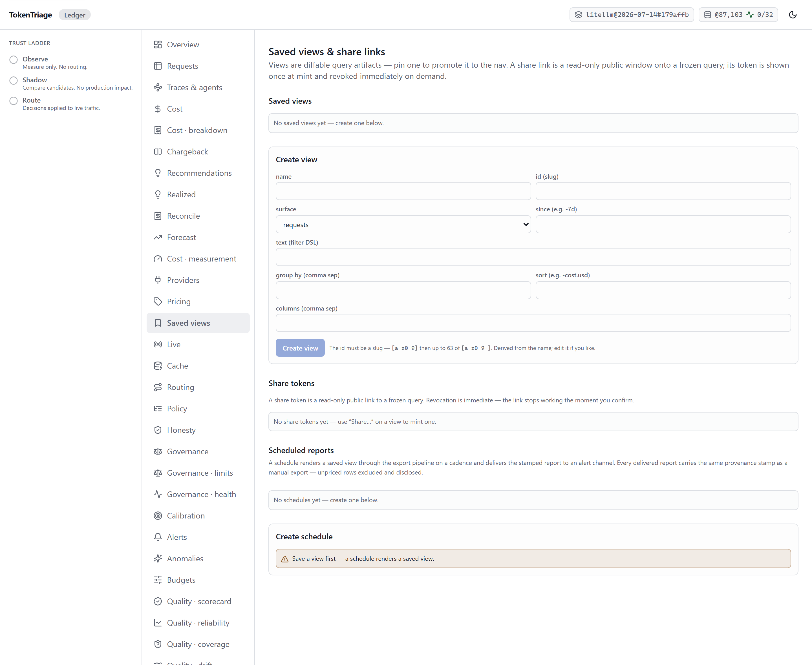812x665 pixels.
Task: Click the Forecast trend icon
Action: click(x=158, y=238)
